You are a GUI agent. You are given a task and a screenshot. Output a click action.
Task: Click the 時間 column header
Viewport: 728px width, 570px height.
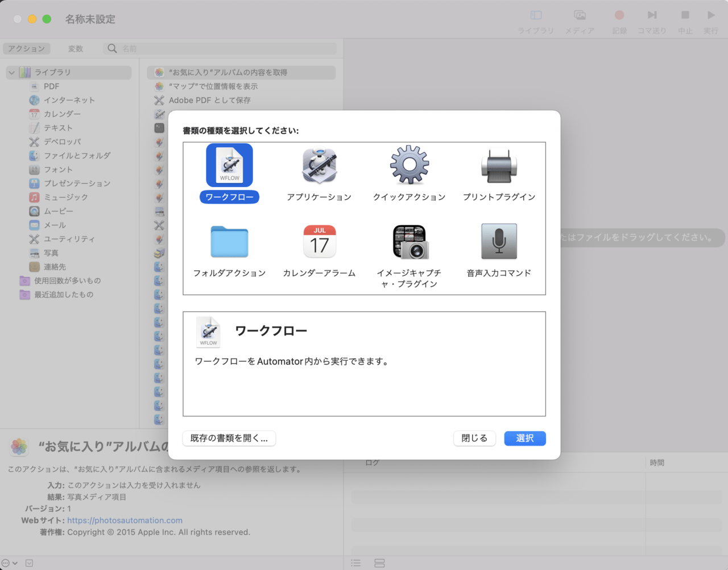(x=657, y=462)
